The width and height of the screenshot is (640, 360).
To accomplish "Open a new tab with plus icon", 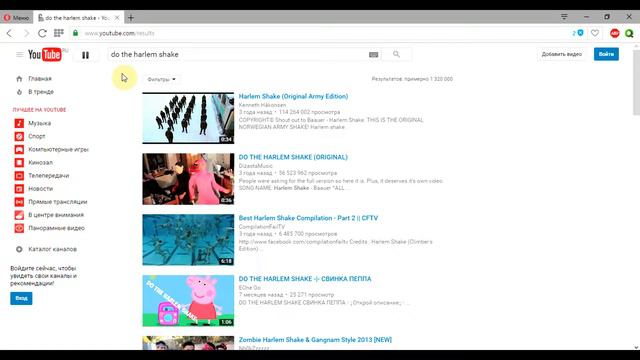I will pos(131,18).
